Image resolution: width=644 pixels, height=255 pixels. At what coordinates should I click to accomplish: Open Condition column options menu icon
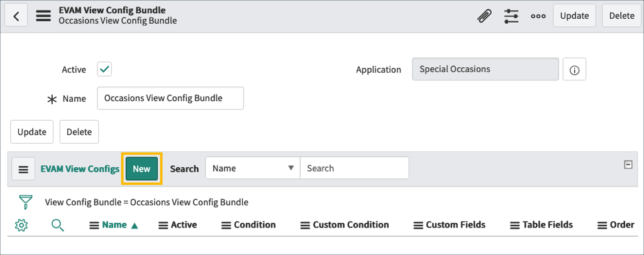point(226,225)
